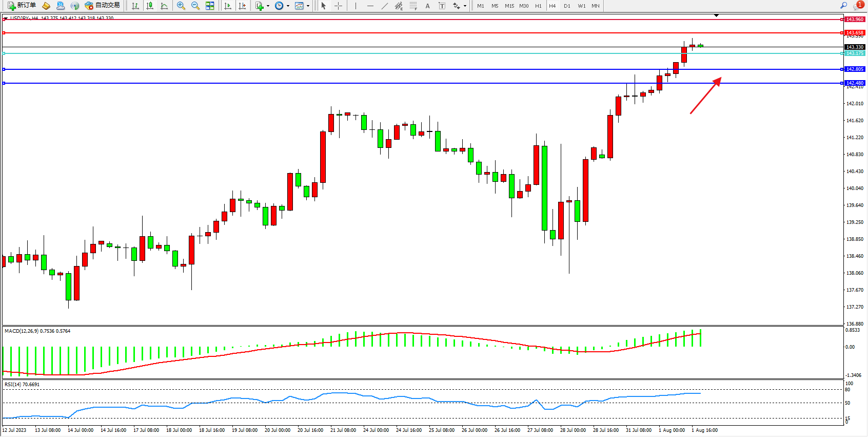Screen dimensions: 868x437
Task: Open the chart templates dropdown arrow
Action: point(308,6)
